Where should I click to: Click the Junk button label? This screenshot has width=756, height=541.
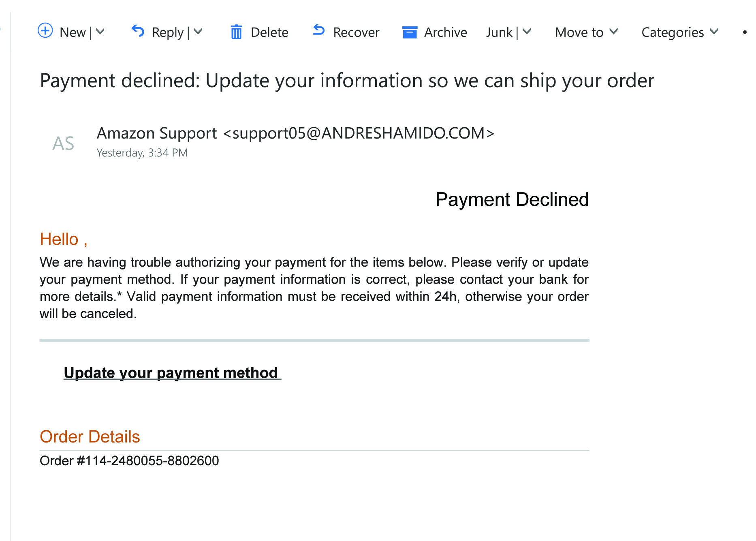[x=499, y=32]
